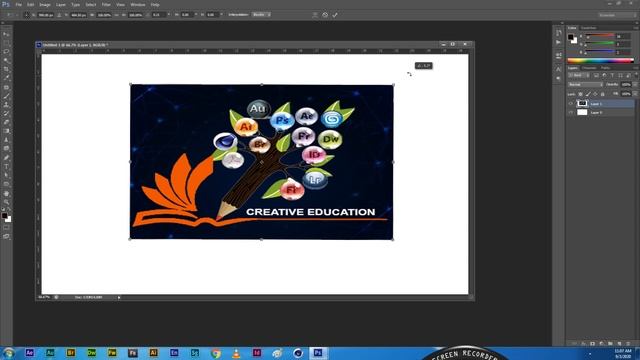Viewport: 640px width, 360px height.
Task: Open the Interpolation dropdown
Action: click(x=261, y=15)
